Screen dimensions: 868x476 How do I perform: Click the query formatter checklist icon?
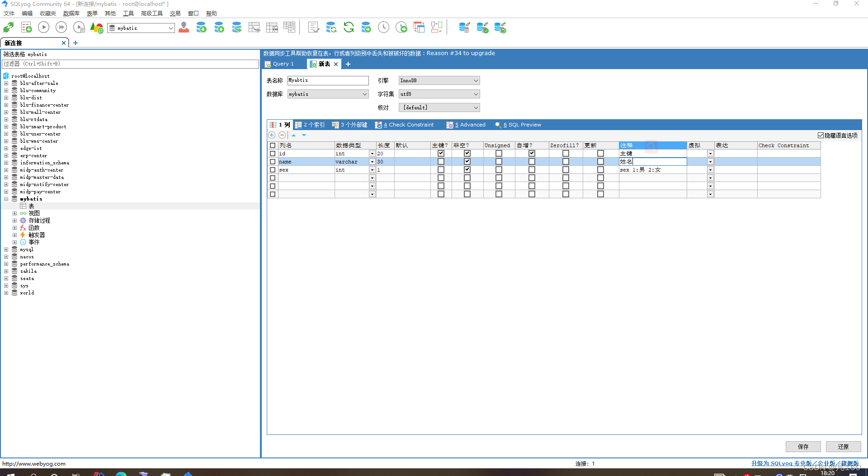click(x=313, y=28)
